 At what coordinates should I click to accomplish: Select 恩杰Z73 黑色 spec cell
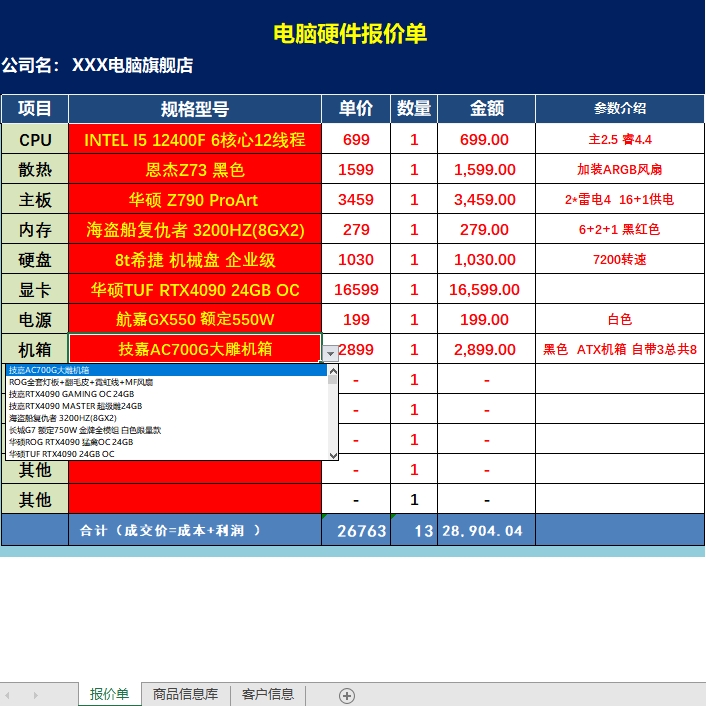[x=195, y=170]
